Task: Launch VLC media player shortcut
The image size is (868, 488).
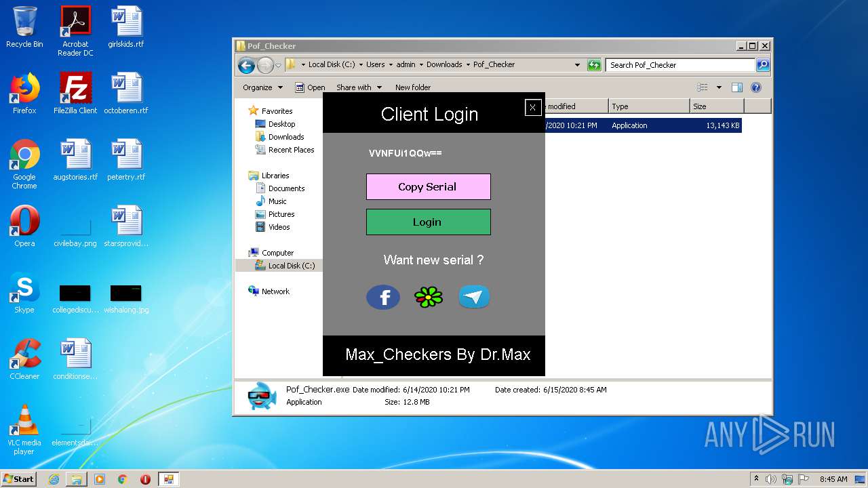Action: tap(24, 430)
